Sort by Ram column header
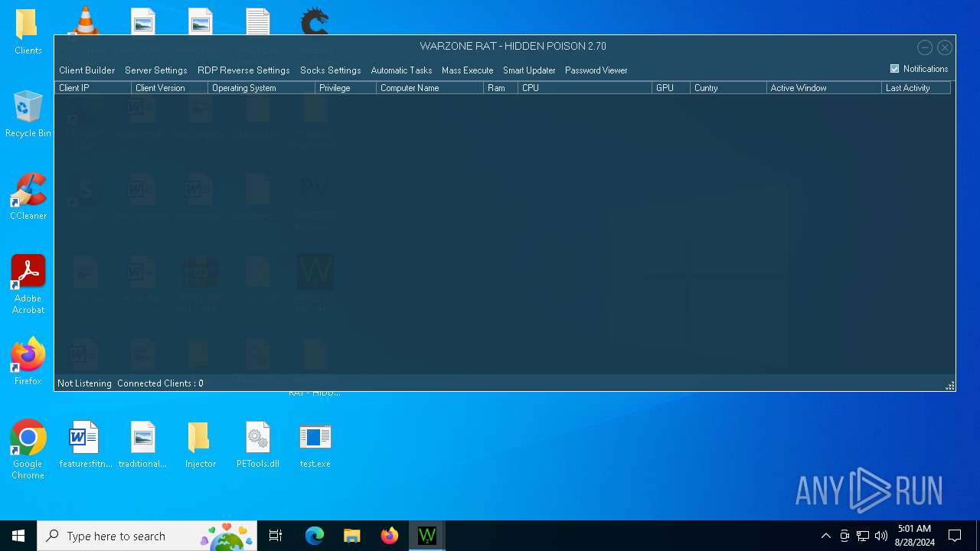 click(x=501, y=88)
